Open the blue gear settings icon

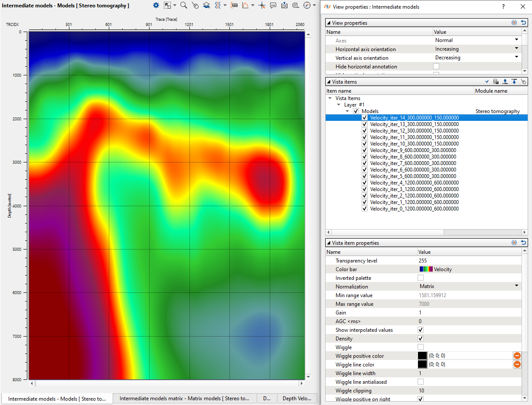point(156,5)
